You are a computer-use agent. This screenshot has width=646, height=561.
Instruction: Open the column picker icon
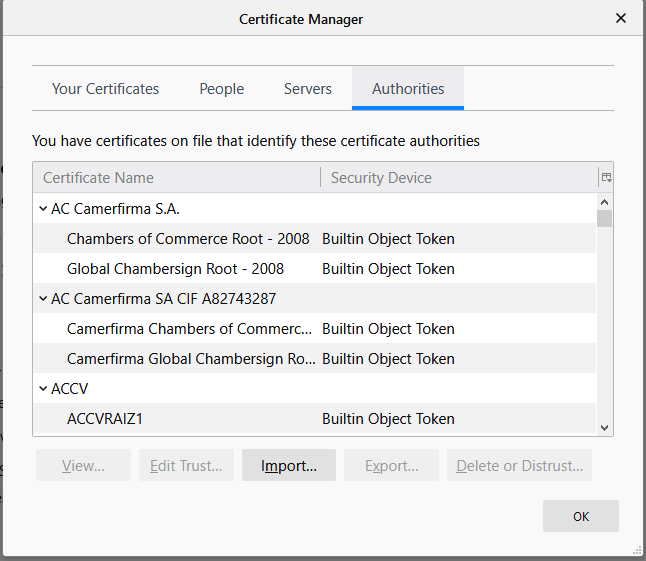[x=605, y=178]
